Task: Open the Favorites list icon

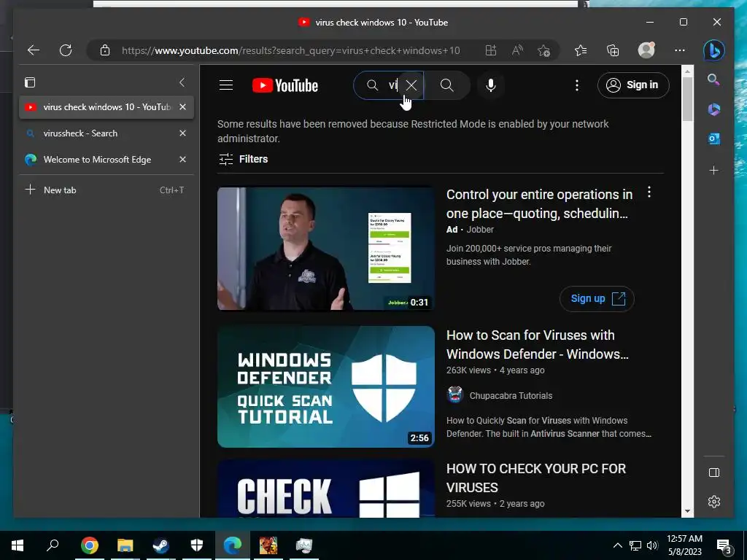Action: point(580,50)
